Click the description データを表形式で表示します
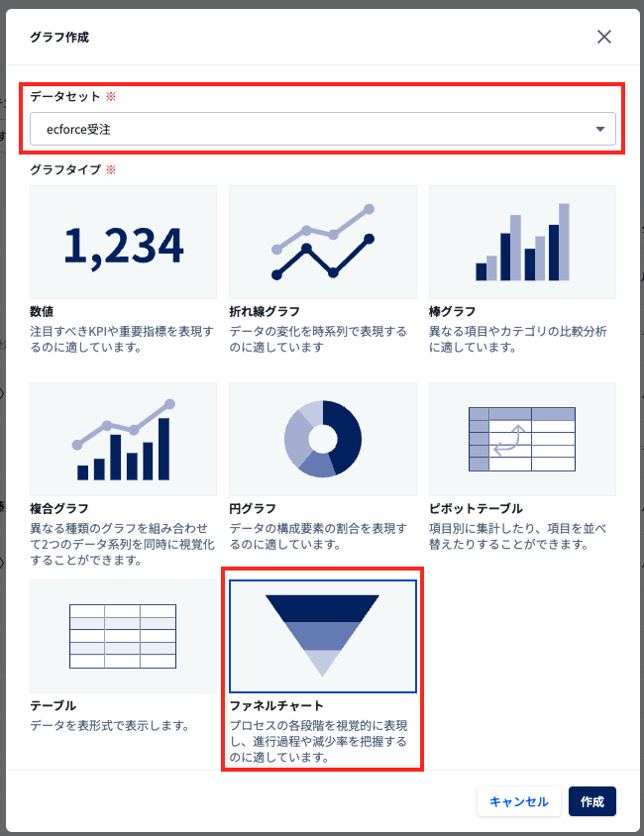Viewport: 644px width, 836px height. (x=110, y=726)
